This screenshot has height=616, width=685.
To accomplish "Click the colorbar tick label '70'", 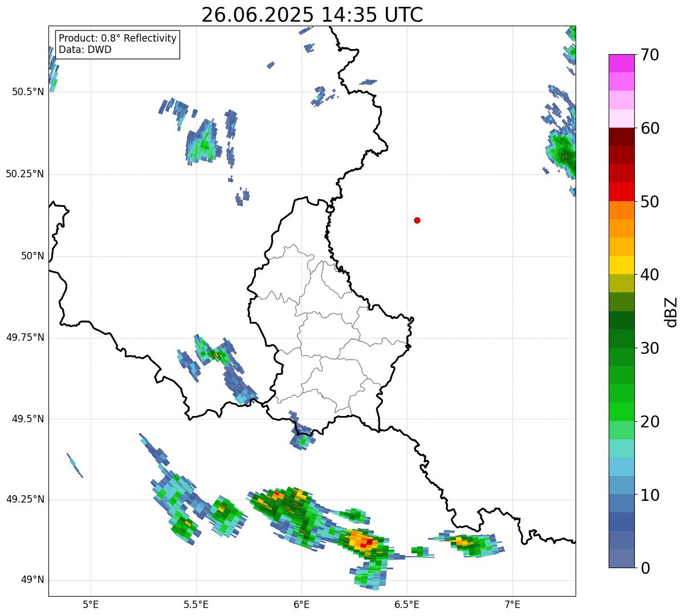I will pos(650,55).
